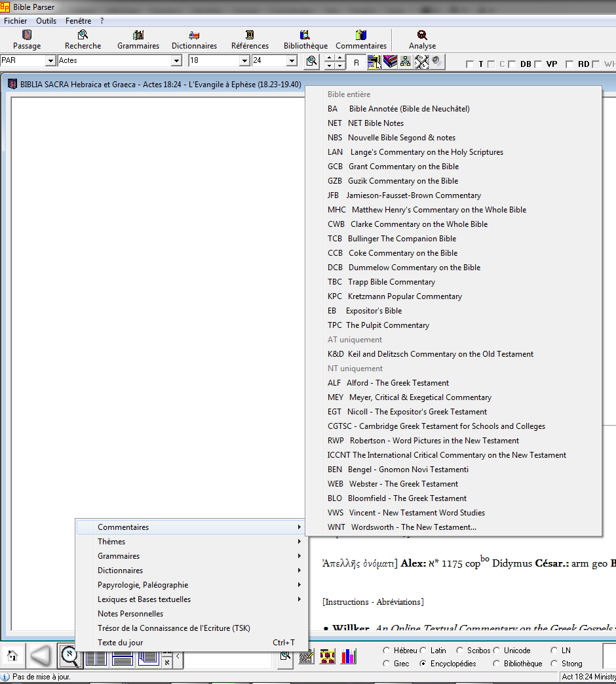Image resolution: width=616 pixels, height=684 pixels.
Task: Open the Fenêtre menu
Action: (79, 21)
